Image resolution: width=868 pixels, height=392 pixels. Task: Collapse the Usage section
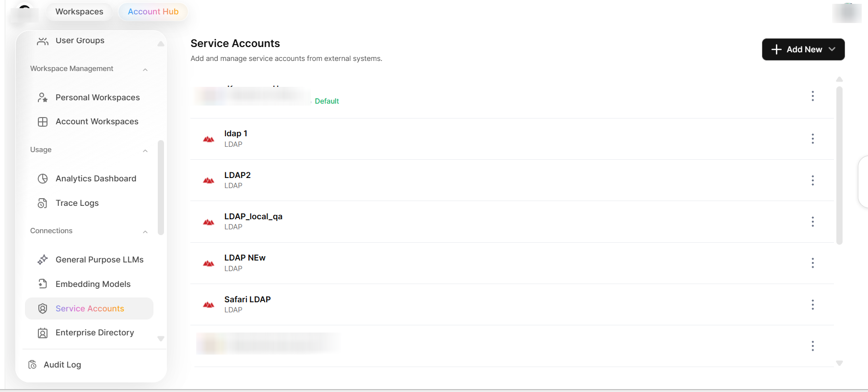tap(145, 151)
